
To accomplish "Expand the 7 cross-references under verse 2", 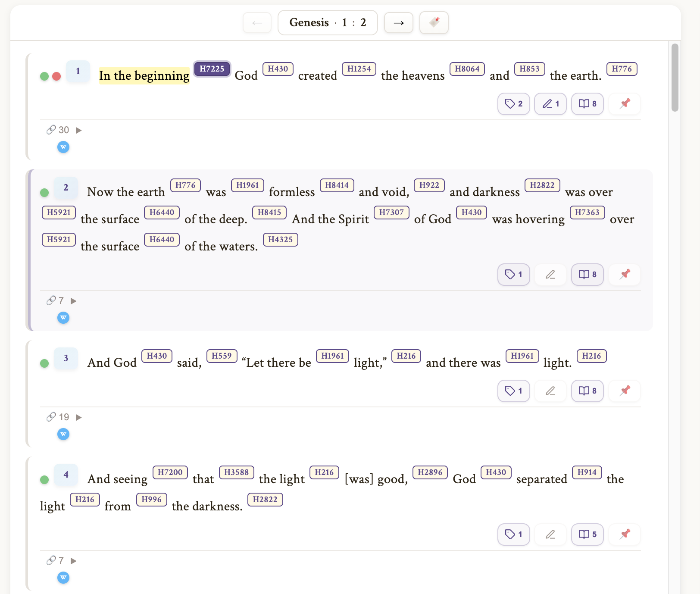I will tap(73, 301).
